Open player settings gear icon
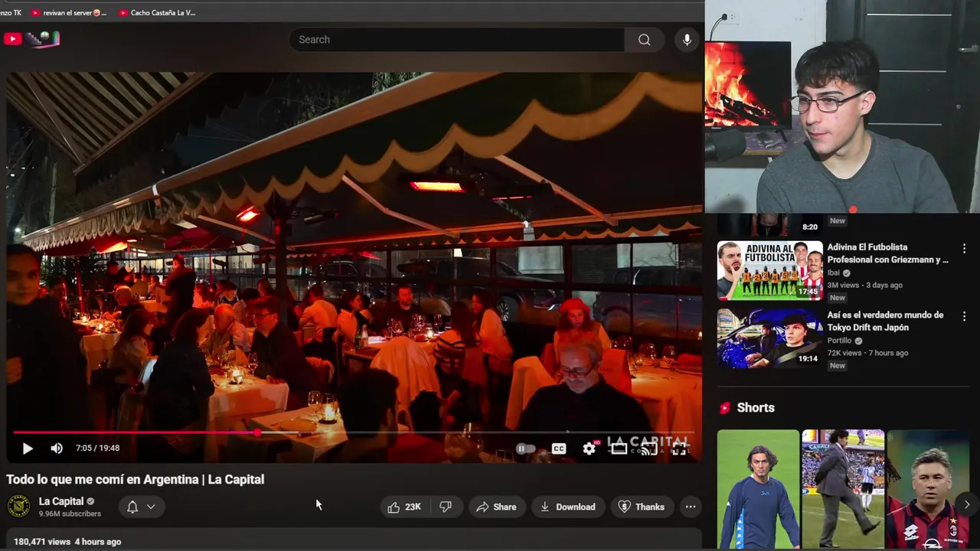Viewport: 980px width, 551px height. [x=589, y=449]
